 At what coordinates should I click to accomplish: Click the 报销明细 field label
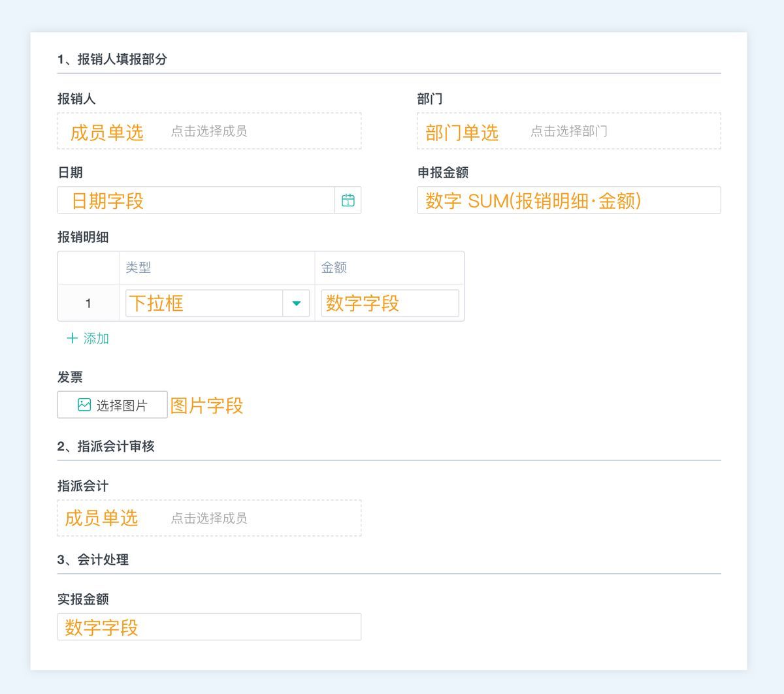point(83,237)
